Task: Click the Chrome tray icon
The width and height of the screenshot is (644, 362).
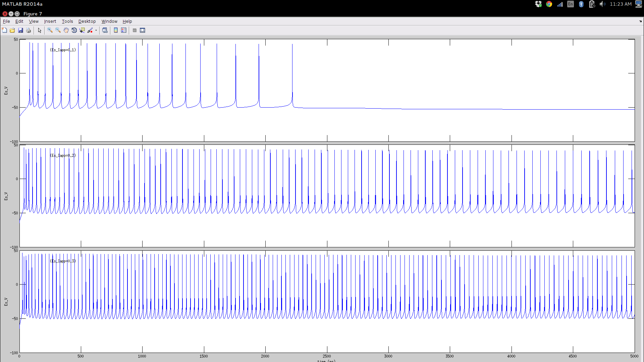Action: pos(549,4)
